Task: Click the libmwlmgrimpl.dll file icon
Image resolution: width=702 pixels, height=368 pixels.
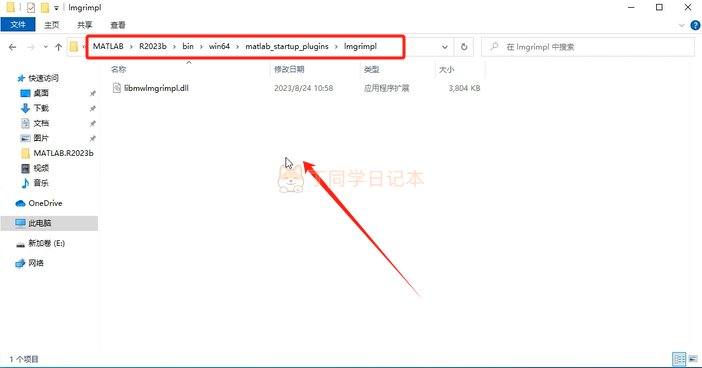Action: (116, 88)
